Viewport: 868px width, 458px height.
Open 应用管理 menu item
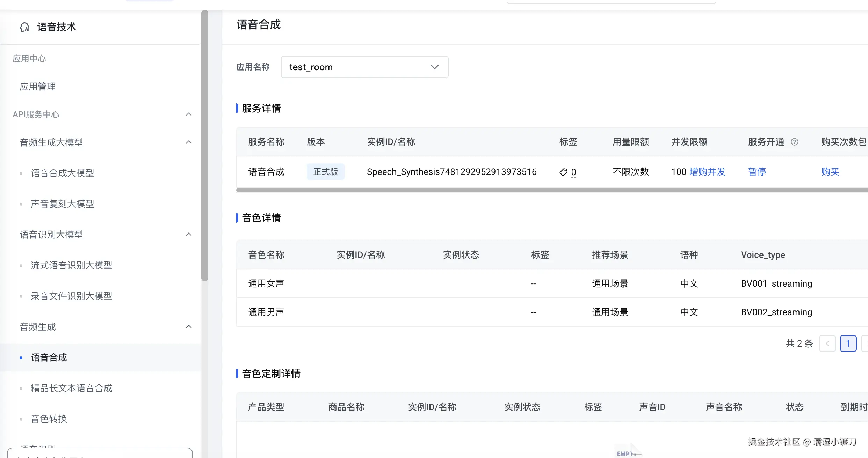pyautogui.click(x=38, y=87)
